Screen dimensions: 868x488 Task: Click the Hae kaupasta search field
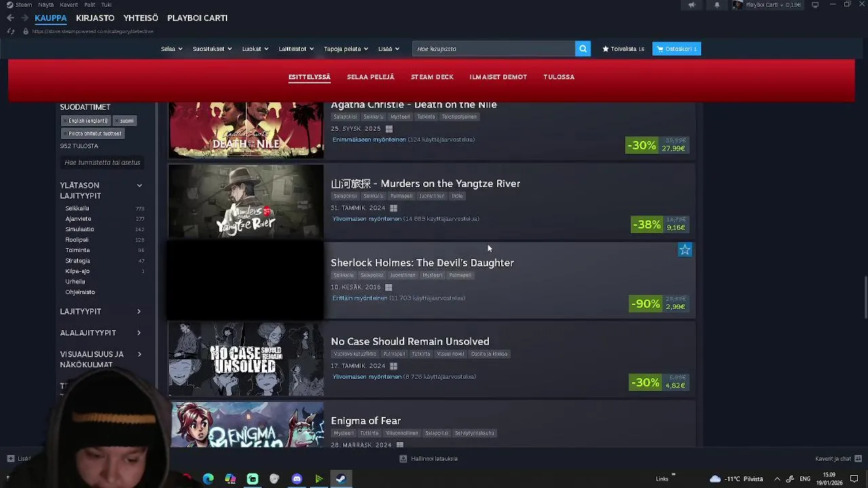pos(494,49)
